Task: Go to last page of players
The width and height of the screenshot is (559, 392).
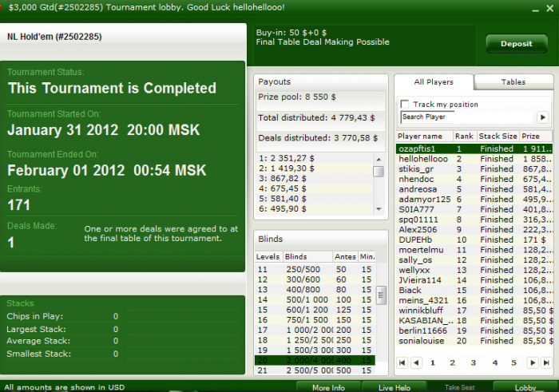Action: pyautogui.click(x=546, y=362)
